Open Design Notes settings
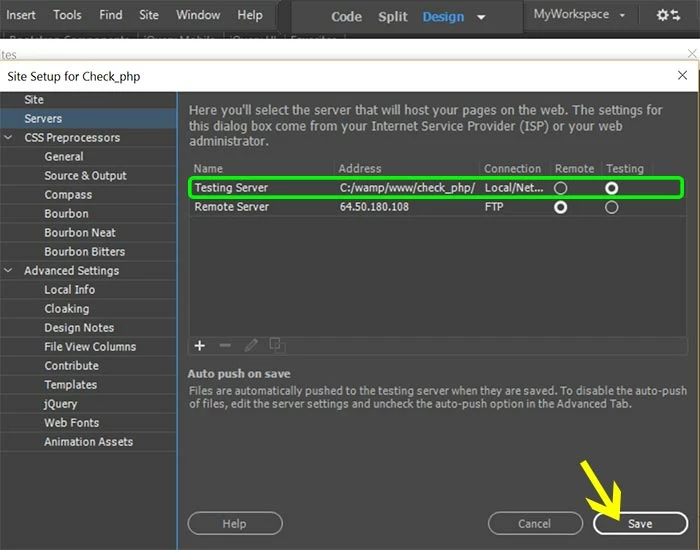This screenshot has height=550, width=700. [x=79, y=328]
